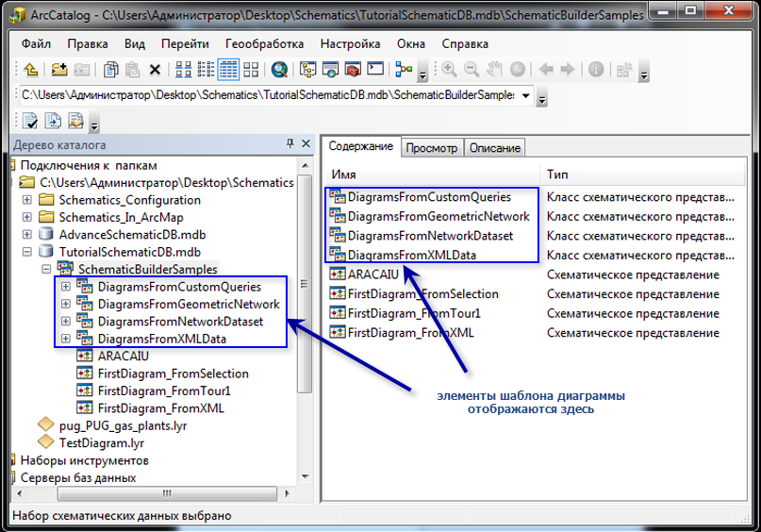
Task: Toggle the Details view mode button
Action: coord(228,70)
